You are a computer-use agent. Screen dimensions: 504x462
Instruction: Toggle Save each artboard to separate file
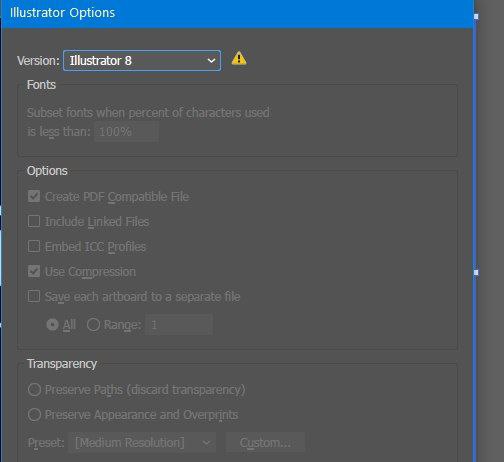34,296
